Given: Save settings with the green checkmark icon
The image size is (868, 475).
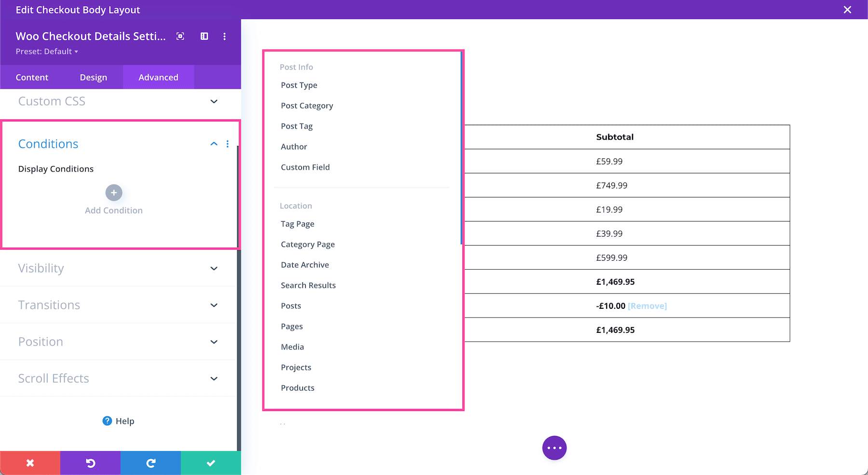Looking at the screenshot, I should [x=211, y=462].
